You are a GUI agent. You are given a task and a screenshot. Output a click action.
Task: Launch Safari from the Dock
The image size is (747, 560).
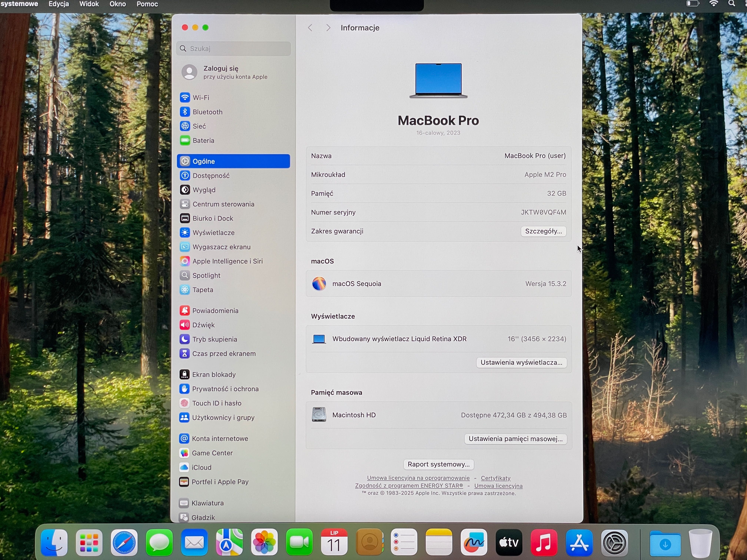(124, 542)
